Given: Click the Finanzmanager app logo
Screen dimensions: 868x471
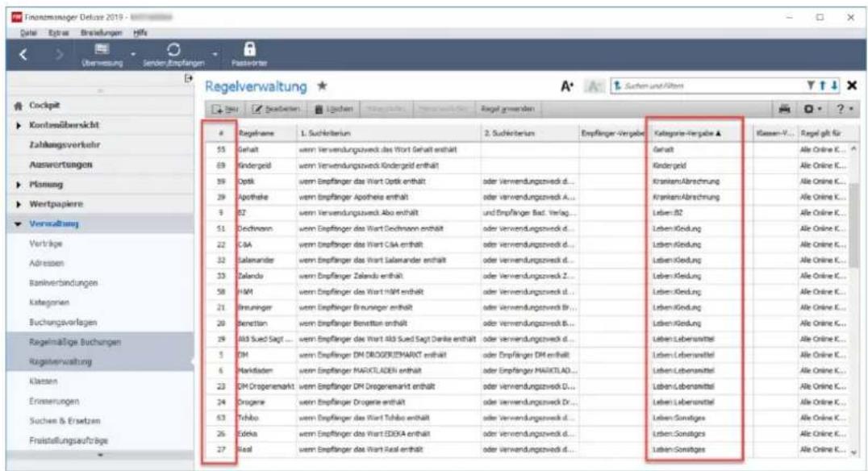Looking at the screenshot, I should pyautogui.click(x=16, y=17).
